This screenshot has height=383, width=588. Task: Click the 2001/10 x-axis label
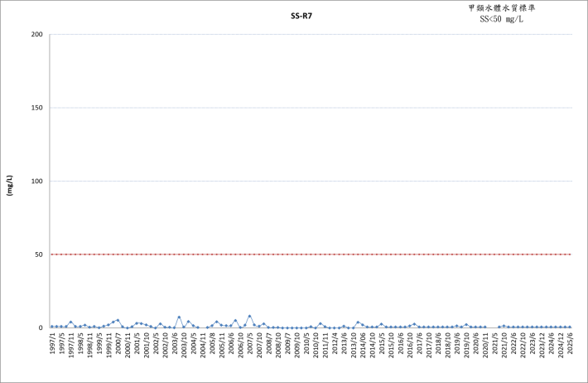[x=147, y=344]
